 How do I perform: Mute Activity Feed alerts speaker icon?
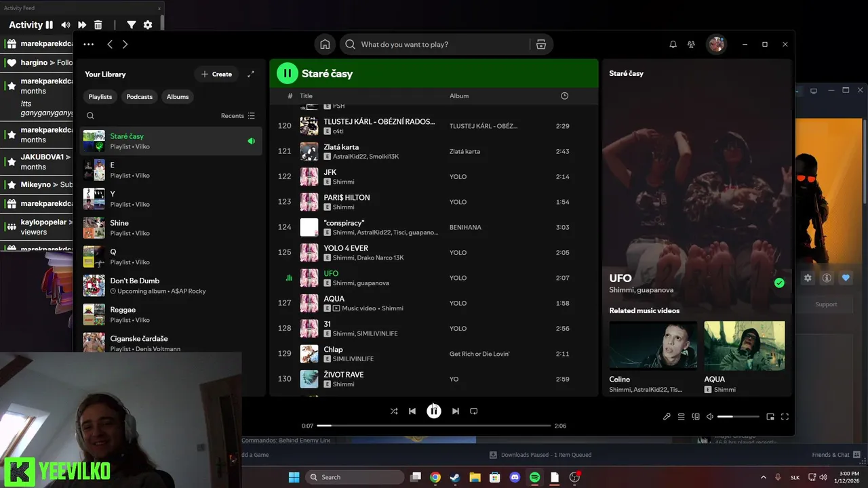pos(66,25)
